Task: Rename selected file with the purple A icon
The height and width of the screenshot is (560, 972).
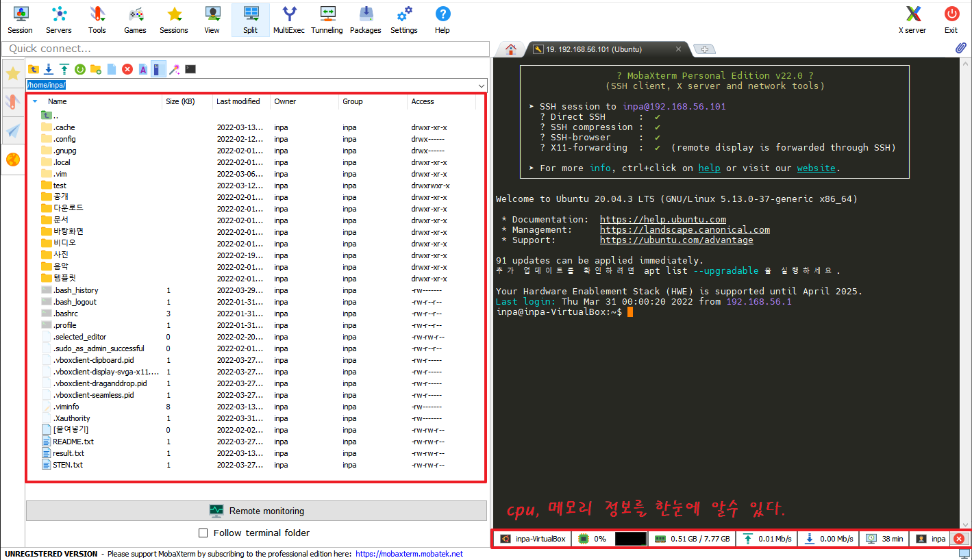Action: coord(143,69)
